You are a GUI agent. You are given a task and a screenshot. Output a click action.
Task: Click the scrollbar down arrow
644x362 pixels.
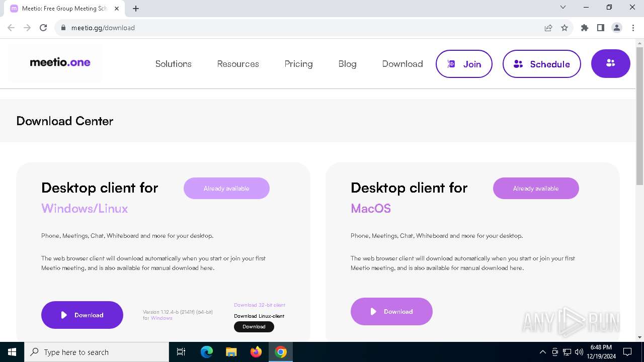[639, 337]
